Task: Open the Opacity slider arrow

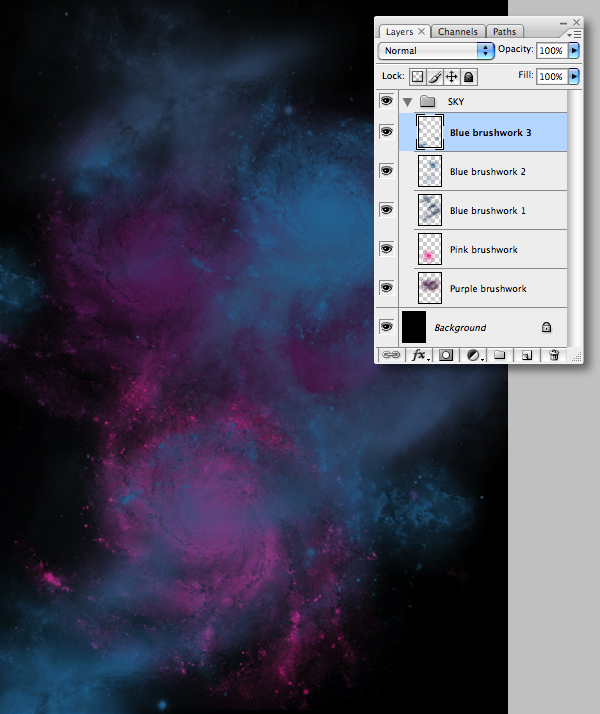Action: pyautogui.click(x=574, y=50)
